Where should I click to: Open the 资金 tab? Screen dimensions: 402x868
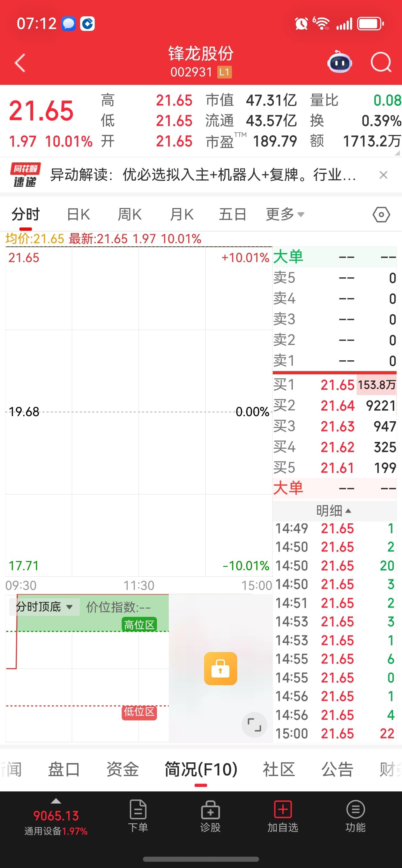(123, 770)
